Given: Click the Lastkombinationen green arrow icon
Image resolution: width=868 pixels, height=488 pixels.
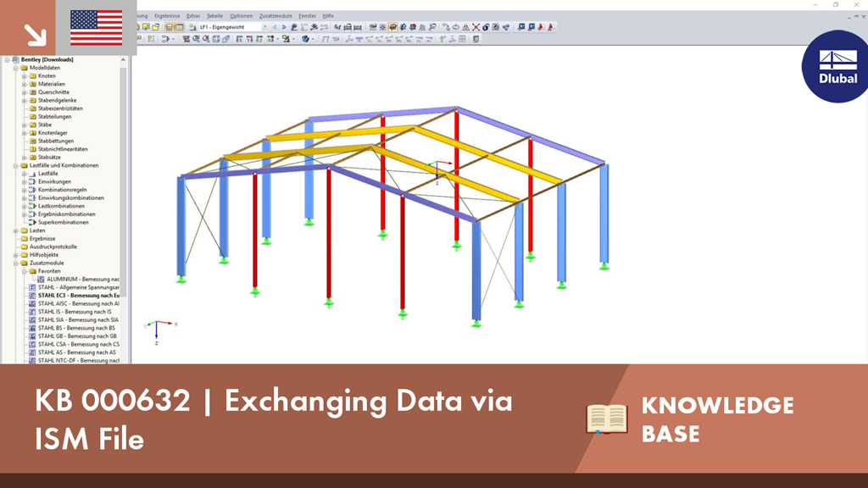Looking at the screenshot, I should (32, 206).
